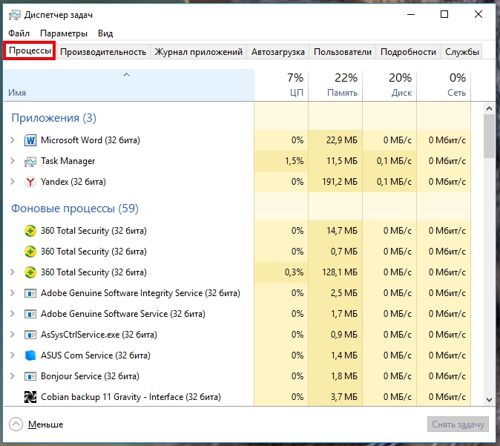Click the Снять задачу button
Screen dimensions: 500x446
458,424
